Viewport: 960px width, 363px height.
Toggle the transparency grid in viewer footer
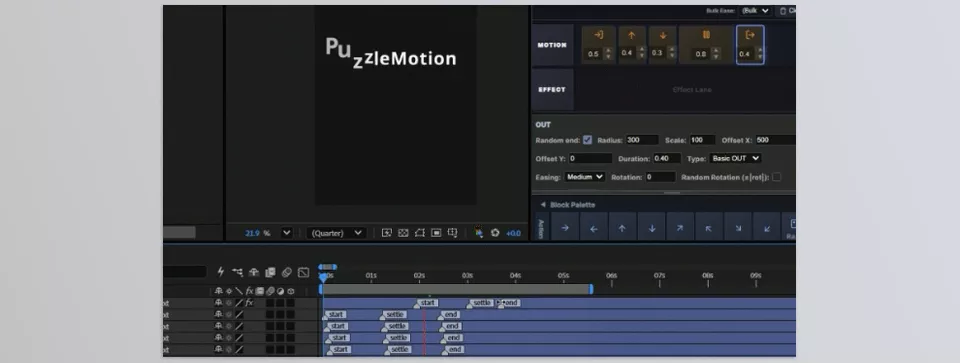click(403, 233)
